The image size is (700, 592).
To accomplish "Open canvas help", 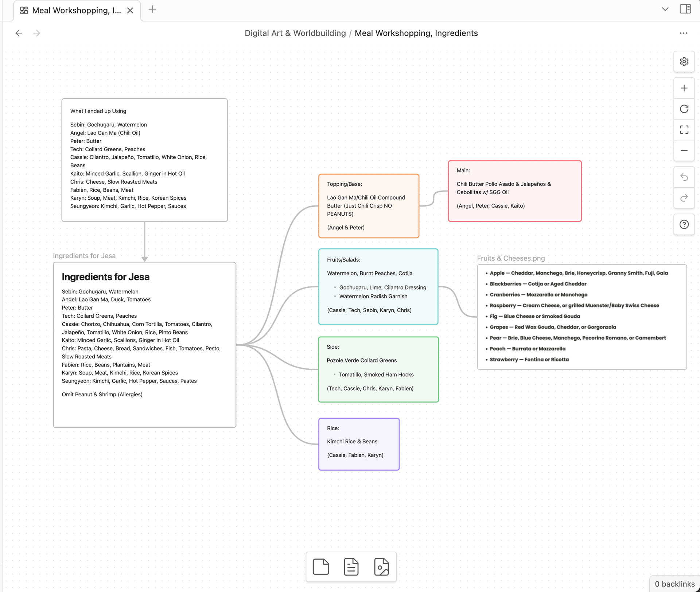I will coord(684,224).
